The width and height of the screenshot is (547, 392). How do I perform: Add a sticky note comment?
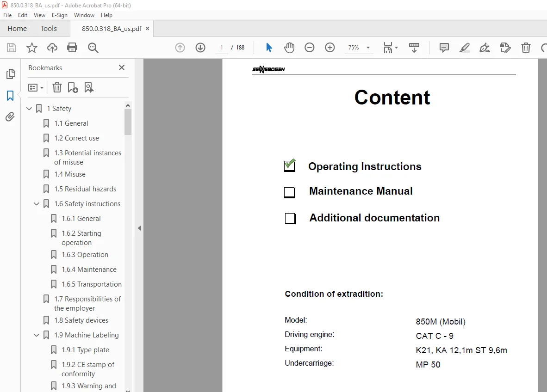point(444,48)
